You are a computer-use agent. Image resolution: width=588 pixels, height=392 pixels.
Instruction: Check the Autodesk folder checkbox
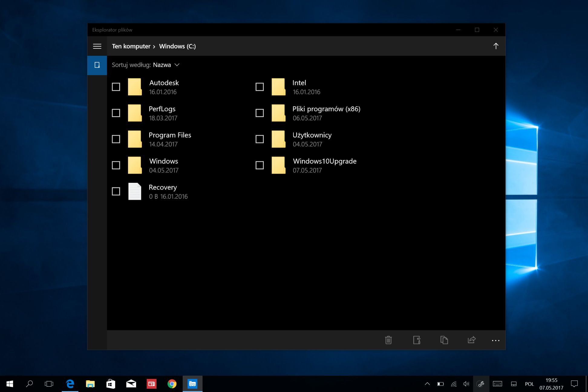click(116, 87)
